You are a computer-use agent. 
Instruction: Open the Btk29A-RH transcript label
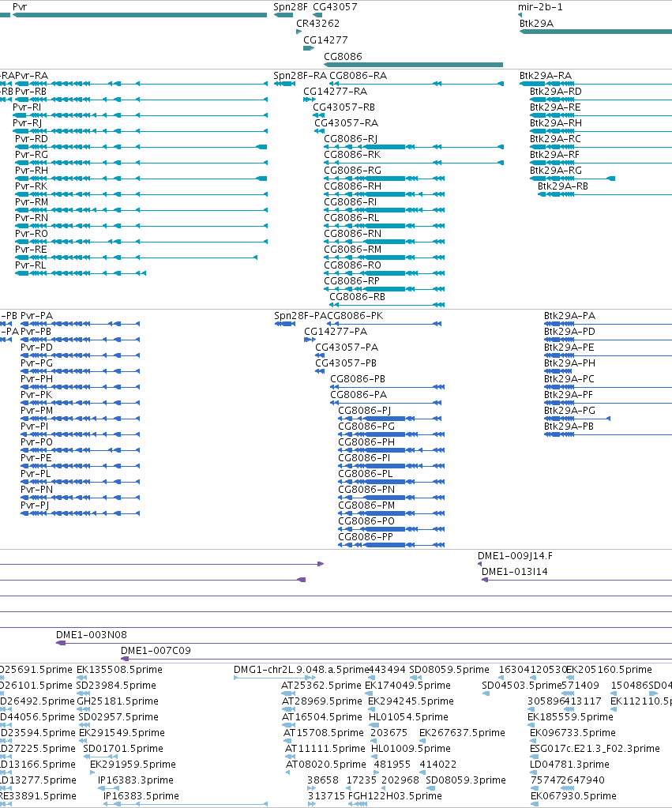556,123
